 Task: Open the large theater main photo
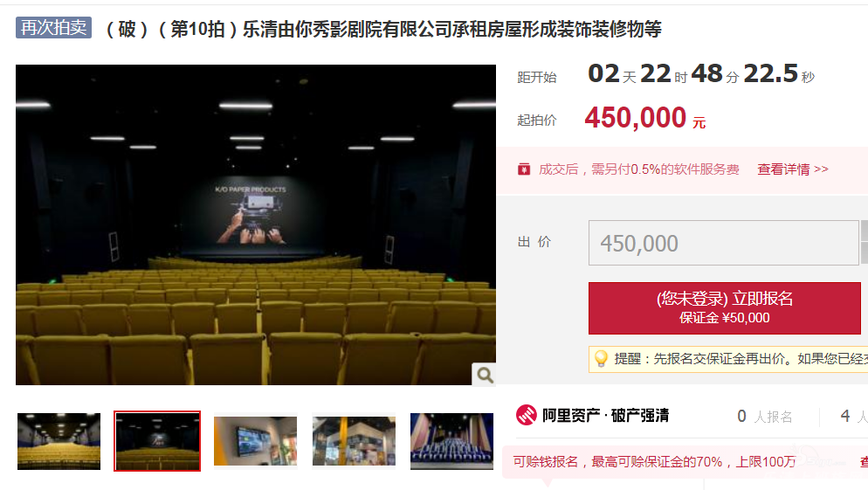(256, 224)
